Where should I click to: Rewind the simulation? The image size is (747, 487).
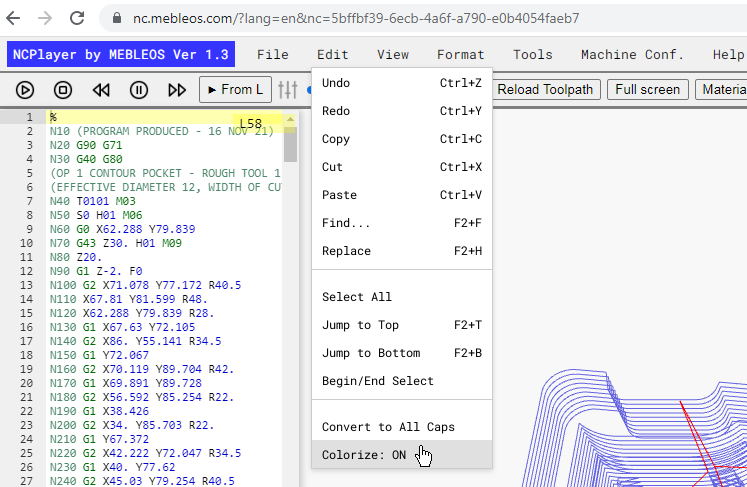pos(101,90)
